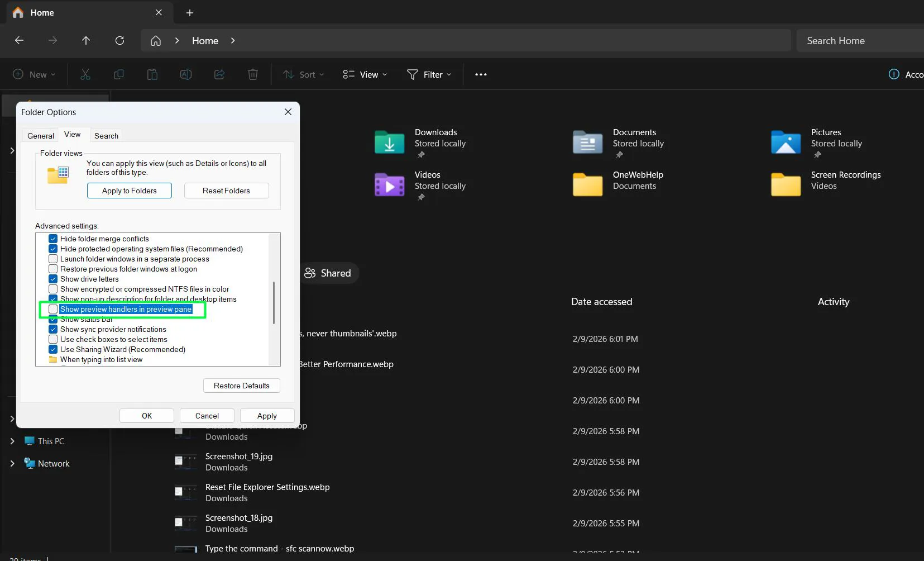Image resolution: width=924 pixels, height=561 pixels.
Task: Click the Restore Defaults button
Action: click(x=241, y=385)
